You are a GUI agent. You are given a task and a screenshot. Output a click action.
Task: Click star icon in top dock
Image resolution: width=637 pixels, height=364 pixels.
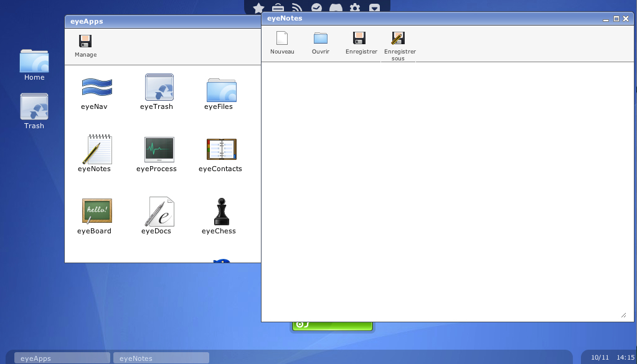(x=258, y=7)
